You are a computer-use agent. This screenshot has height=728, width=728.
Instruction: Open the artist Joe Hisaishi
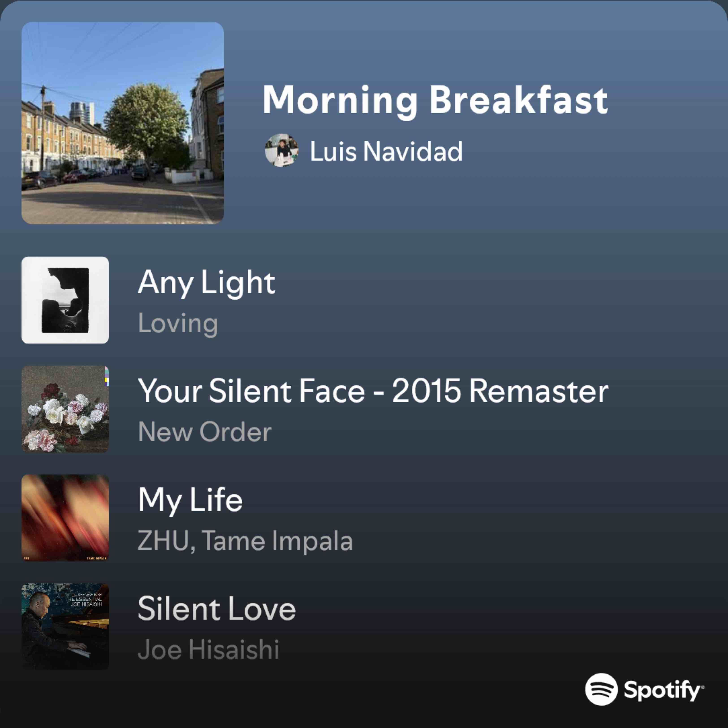click(208, 650)
